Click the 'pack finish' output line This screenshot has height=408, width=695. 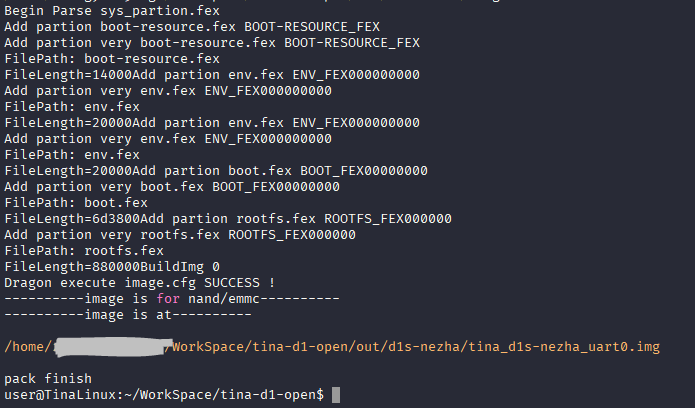(x=47, y=379)
